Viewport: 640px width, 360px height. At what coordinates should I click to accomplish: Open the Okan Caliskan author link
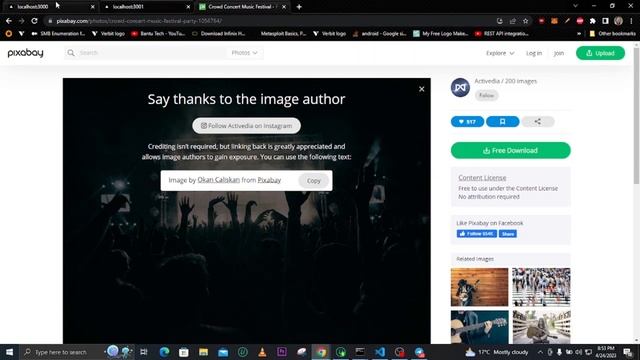tap(218, 180)
